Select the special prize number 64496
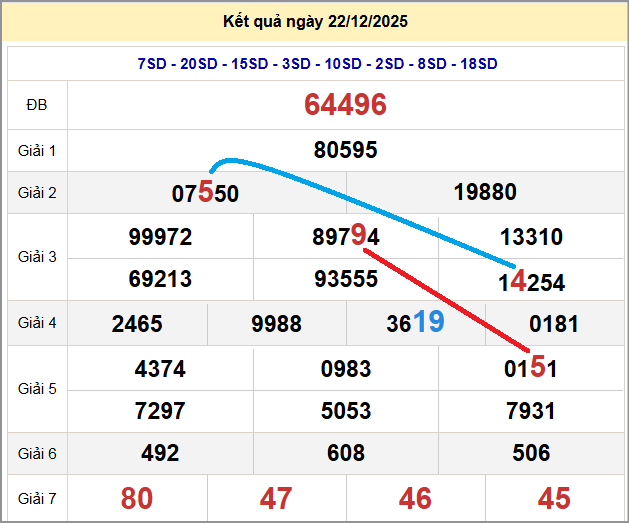Screen dimensions: 629x523 [x=345, y=105]
